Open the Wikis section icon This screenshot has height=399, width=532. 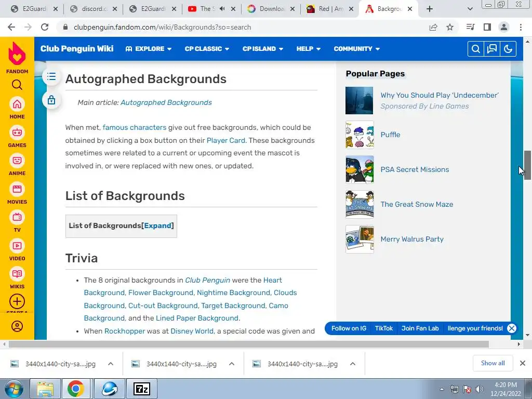point(17,274)
